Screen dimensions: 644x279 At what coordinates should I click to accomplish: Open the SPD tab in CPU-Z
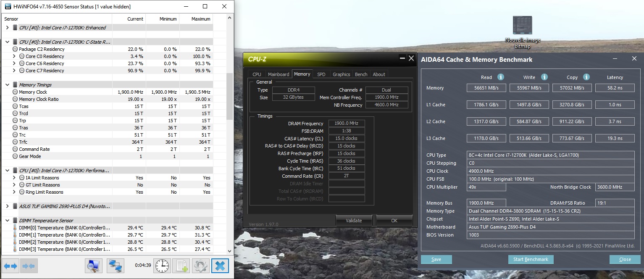tap(321, 74)
